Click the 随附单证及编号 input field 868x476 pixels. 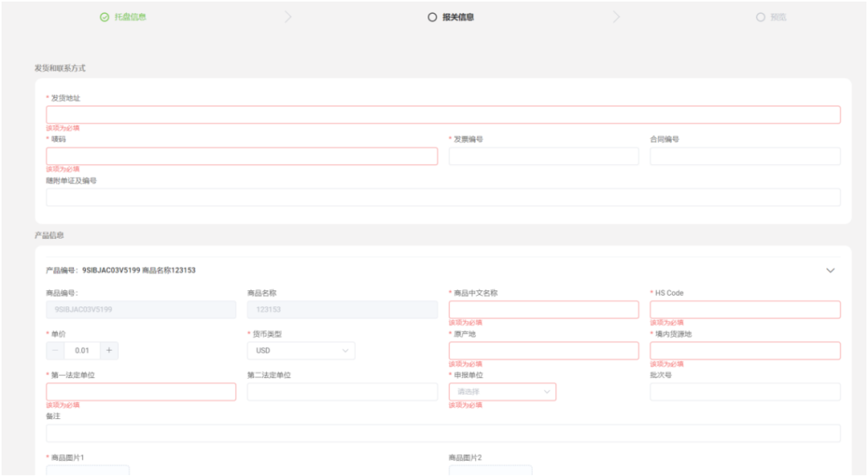click(x=443, y=197)
